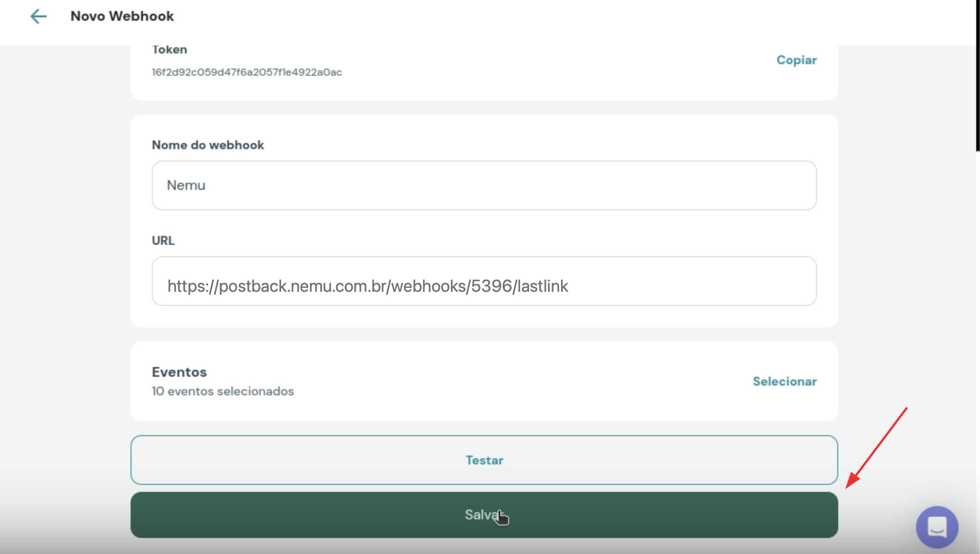Click the Copiar token link
Screen dimensions: 980x554
[796, 60]
